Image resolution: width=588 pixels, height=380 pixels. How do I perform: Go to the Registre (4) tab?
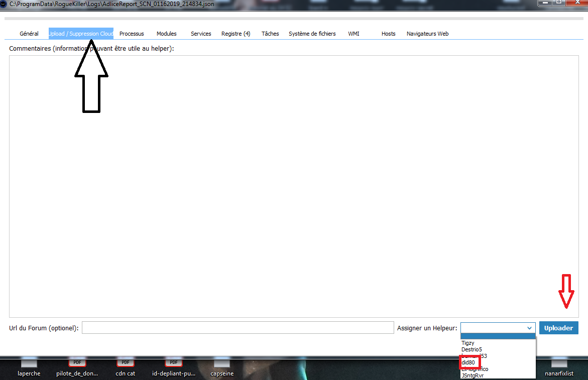coord(236,34)
